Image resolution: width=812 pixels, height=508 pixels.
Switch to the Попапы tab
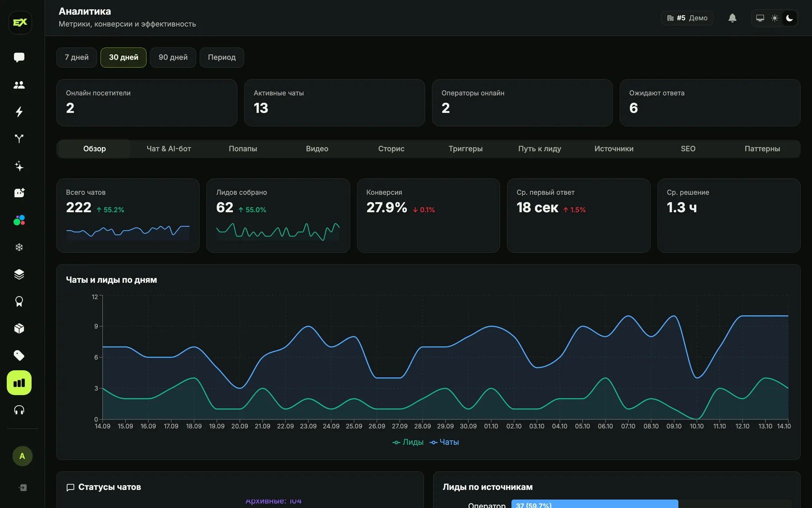coord(243,149)
